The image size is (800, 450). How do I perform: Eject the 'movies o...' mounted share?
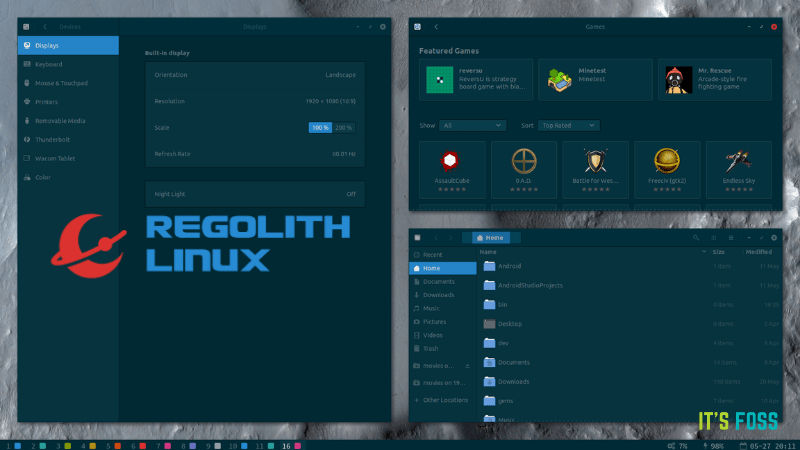point(467,366)
